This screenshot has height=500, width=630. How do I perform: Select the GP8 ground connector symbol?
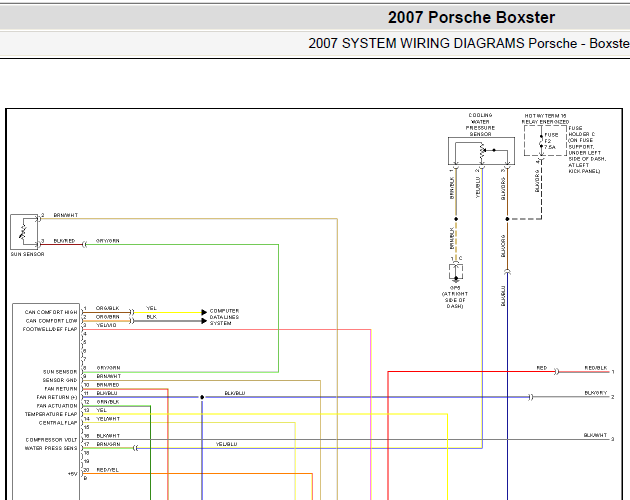pos(456,271)
